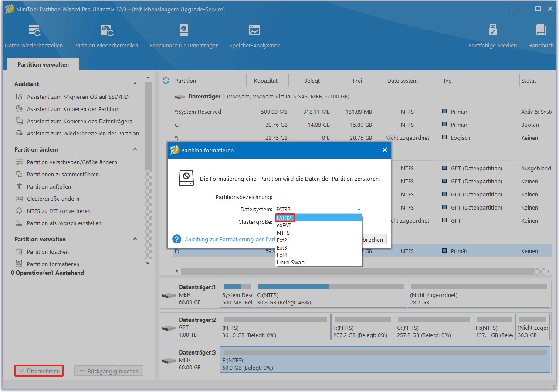The width and height of the screenshot is (559, 392).
Task: Select Ext2 in the file system list
Action: [318, 240]
